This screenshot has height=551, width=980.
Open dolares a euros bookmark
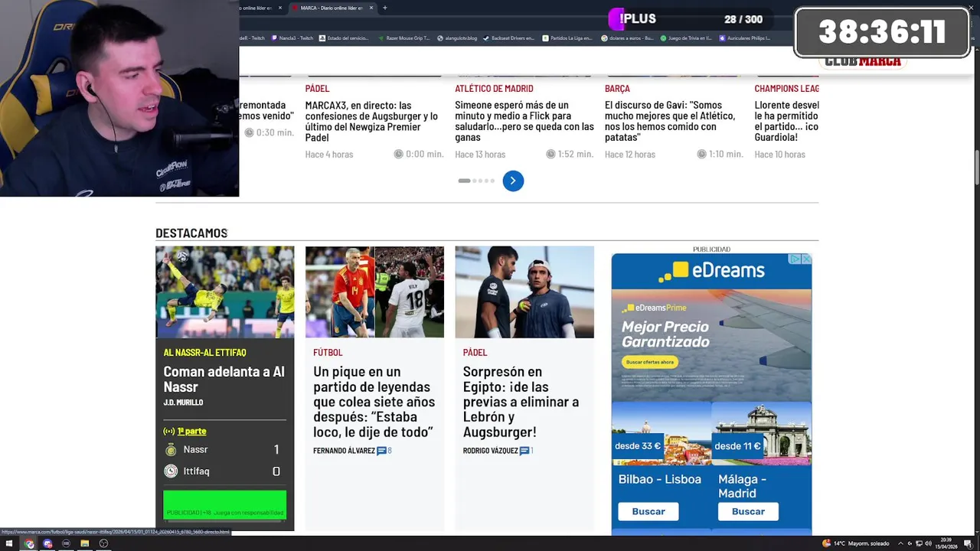[627, 37]
